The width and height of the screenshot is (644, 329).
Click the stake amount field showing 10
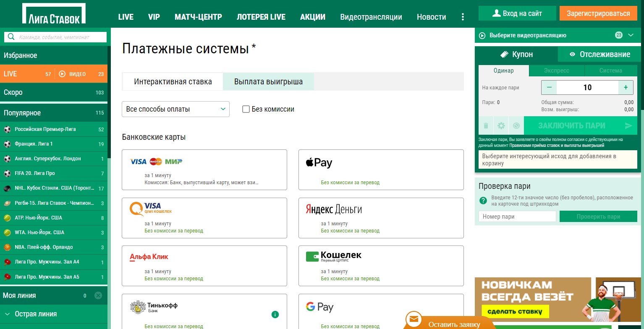coord(587,87)
